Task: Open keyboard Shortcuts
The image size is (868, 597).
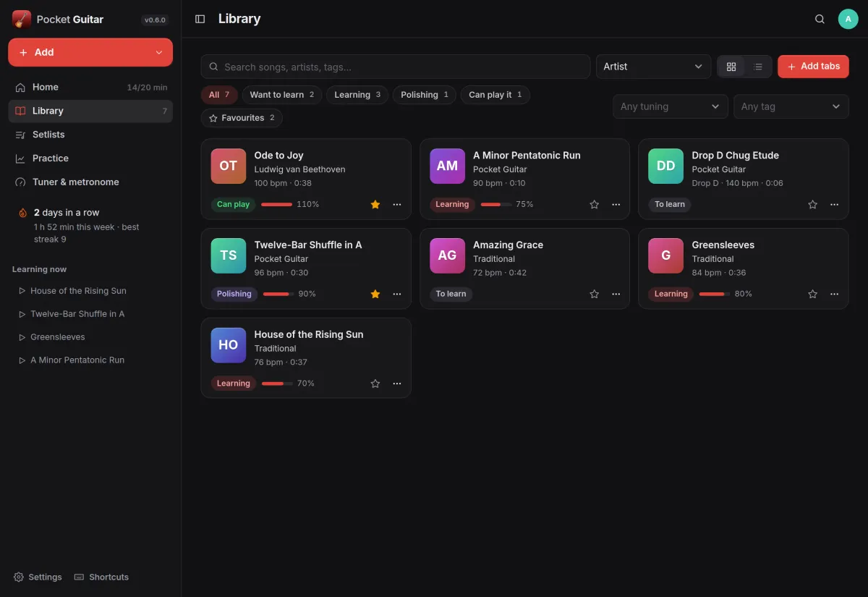Action: pyautogui.click(x=101, y=577)
